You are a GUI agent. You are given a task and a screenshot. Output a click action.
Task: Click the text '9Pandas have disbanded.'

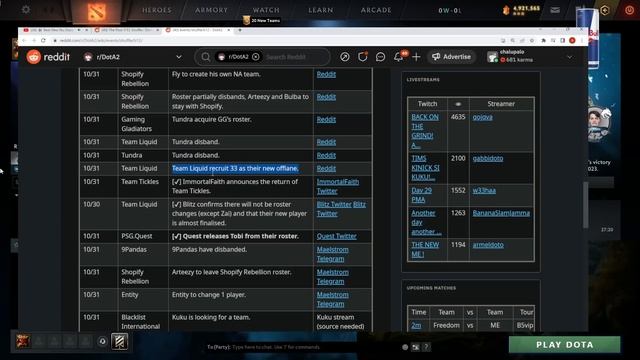pyautogui.click(x=209, y=249)
